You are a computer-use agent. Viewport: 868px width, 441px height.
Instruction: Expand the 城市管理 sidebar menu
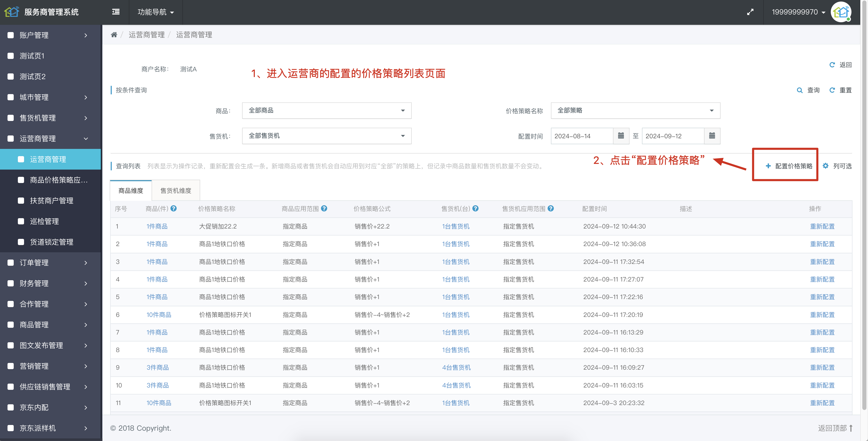tap(50, 97)
